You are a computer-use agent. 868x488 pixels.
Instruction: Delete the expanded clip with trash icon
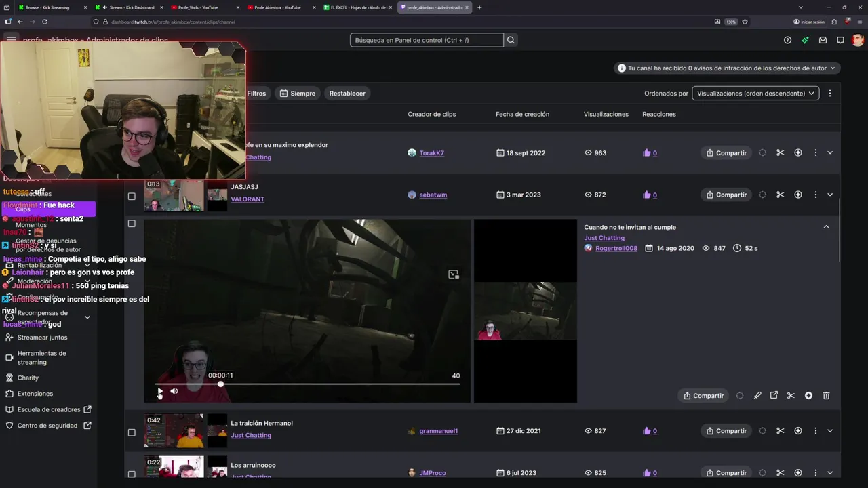click(826, 396)
